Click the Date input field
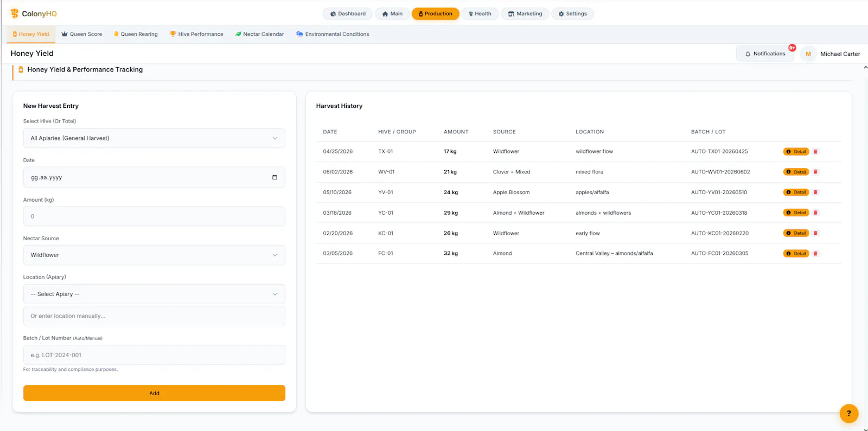868x431 pixels. (x=154, y=177)
